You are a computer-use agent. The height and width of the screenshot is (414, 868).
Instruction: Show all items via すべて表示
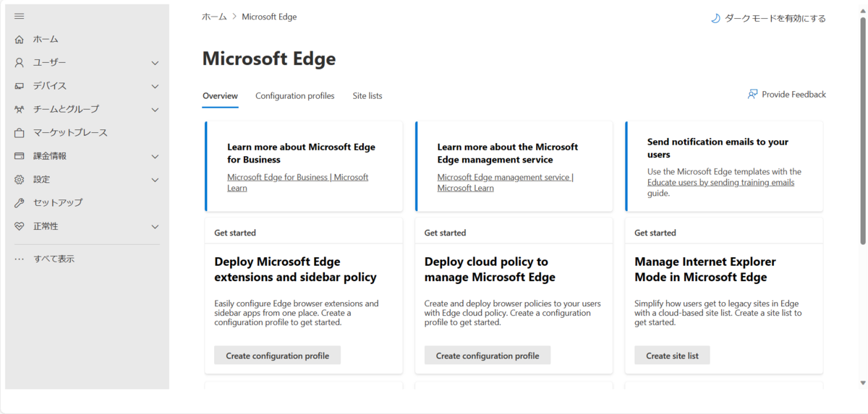pos(54,259)
